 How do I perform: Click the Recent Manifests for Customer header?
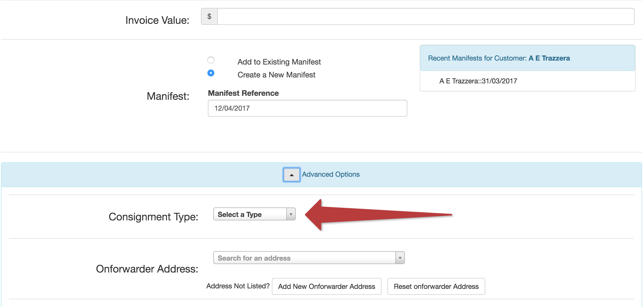pyautogui.click(x=478, y=58)
